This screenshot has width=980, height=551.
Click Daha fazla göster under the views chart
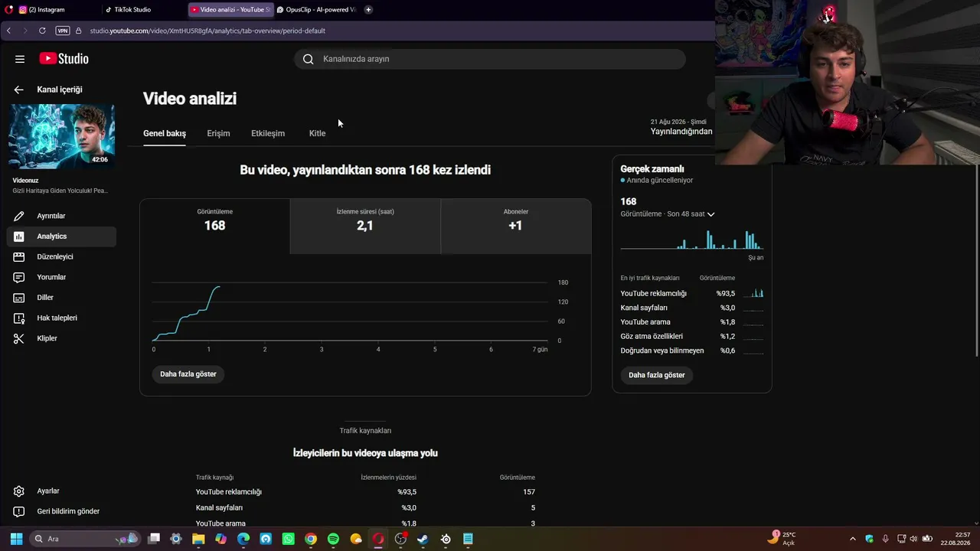tap(188, 374)
